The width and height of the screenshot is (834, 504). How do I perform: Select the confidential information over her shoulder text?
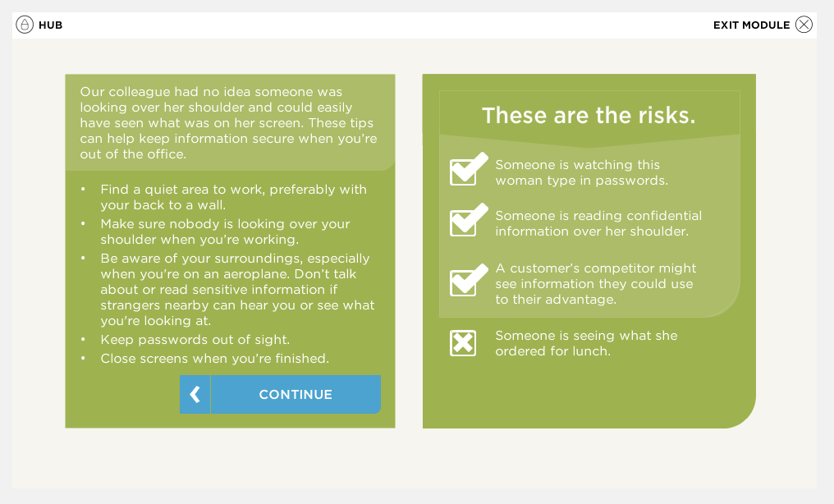598,223
